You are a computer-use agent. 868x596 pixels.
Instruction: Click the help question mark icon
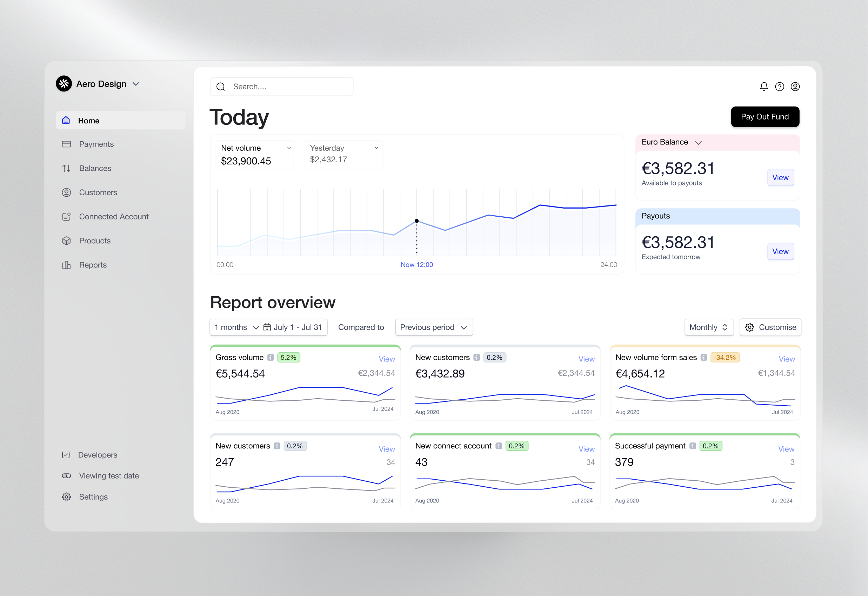pyautogui.click(x=780, y=86)
